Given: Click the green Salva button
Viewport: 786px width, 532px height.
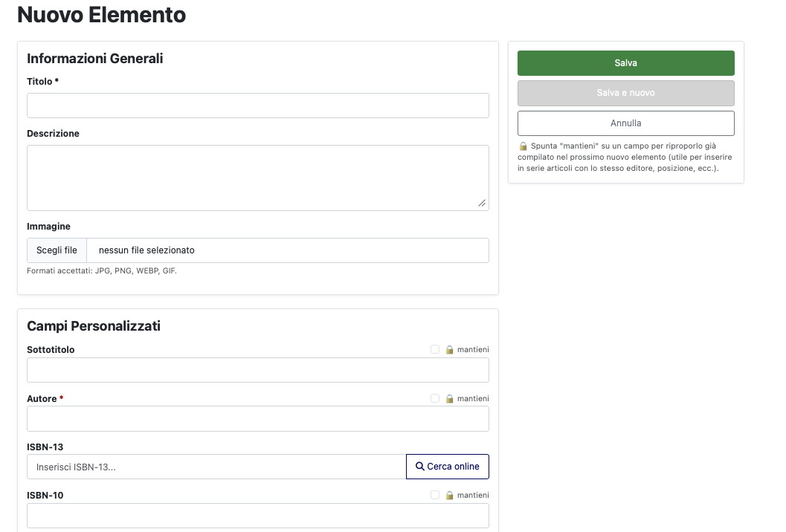Looking at the screenshot, I should click(625, 63).
